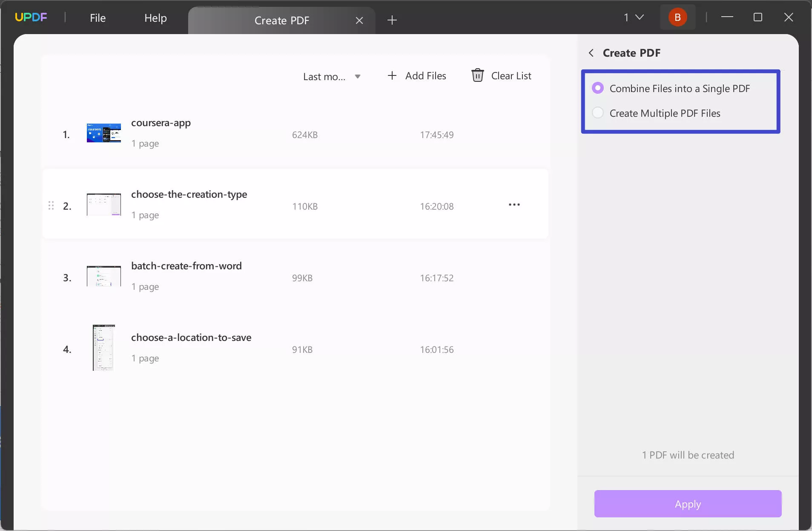Switch to the Create PDF tab

click(x=281, y=20)
